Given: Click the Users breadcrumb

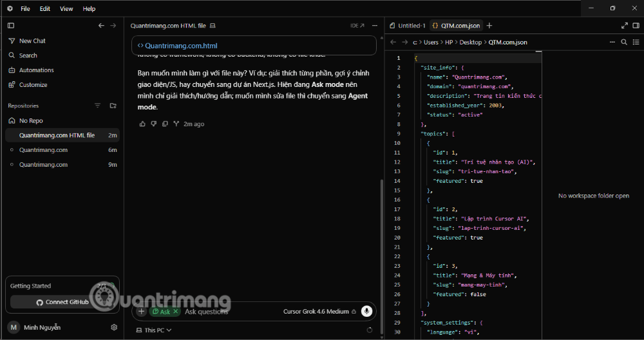Looking at the screenshot, I should tap(431, 42).
